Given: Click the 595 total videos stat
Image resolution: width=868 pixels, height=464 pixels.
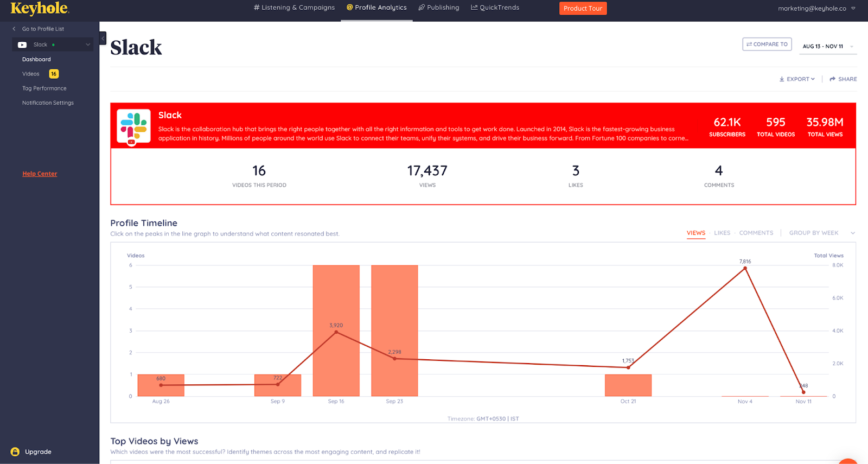Looking at the screenshot, I should tap(776, 127).
